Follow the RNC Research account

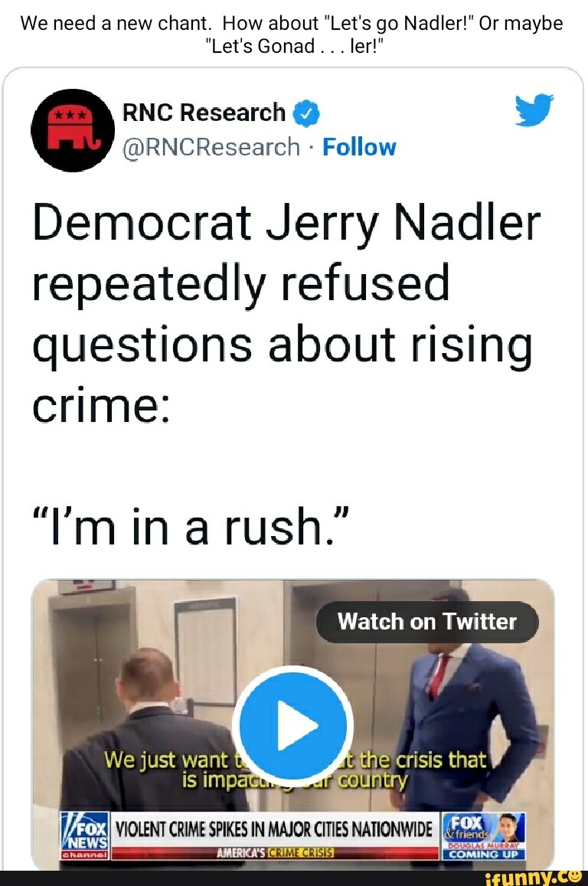click(x=359, y=146)
